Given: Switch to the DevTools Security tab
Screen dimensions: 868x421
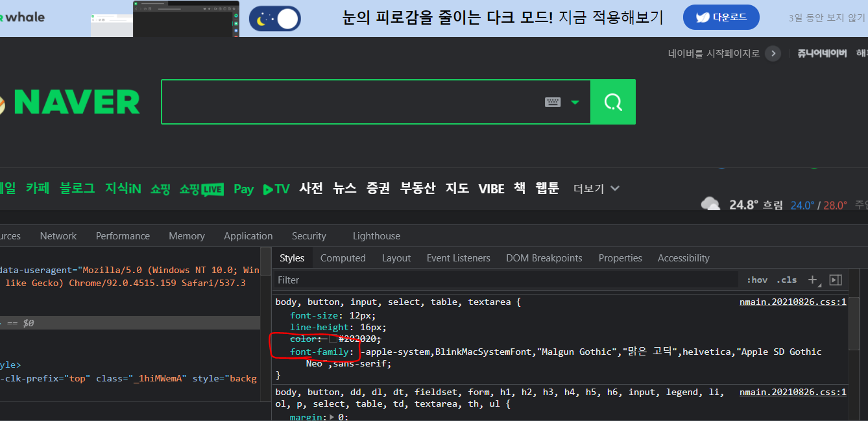Looking at the screenshot, I should (x=309, y=236).
